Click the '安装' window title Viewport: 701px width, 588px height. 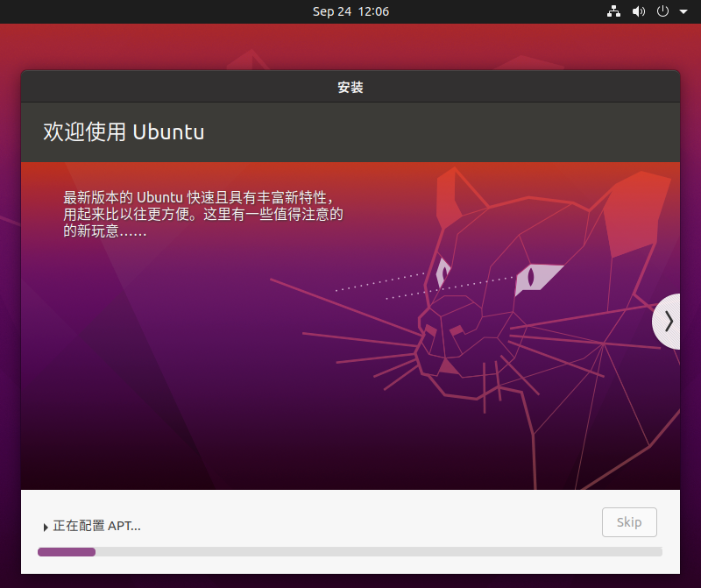350,88
